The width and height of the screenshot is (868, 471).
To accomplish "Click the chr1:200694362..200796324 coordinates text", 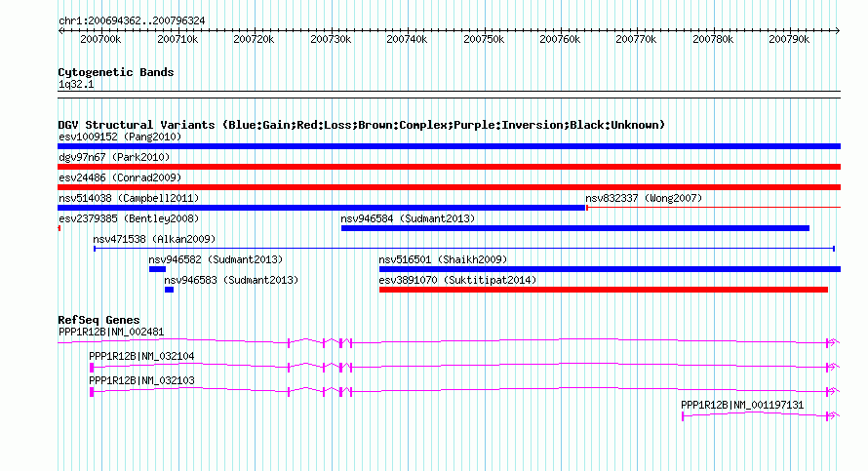I will (132, 20).
